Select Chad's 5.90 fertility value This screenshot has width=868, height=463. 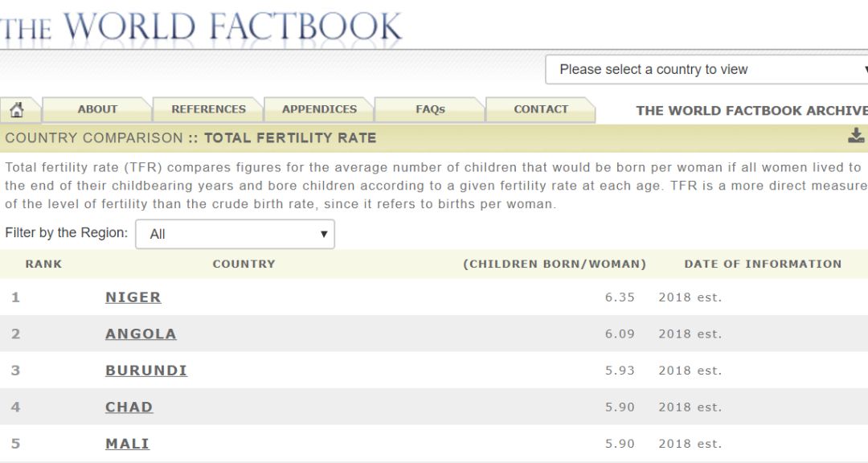620,407
